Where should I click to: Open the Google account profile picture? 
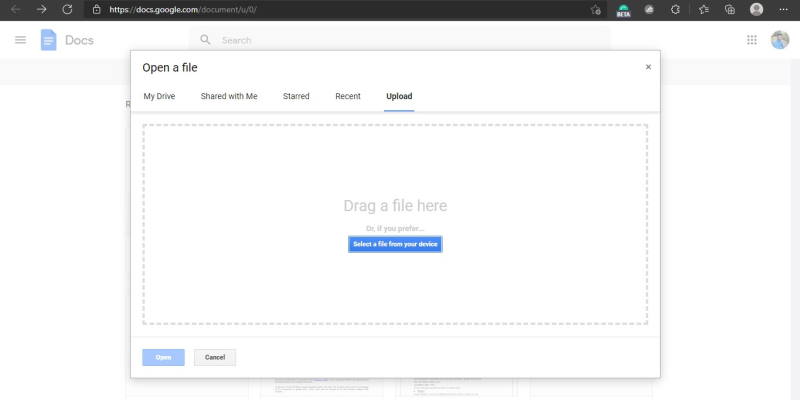tap(780, 40)
